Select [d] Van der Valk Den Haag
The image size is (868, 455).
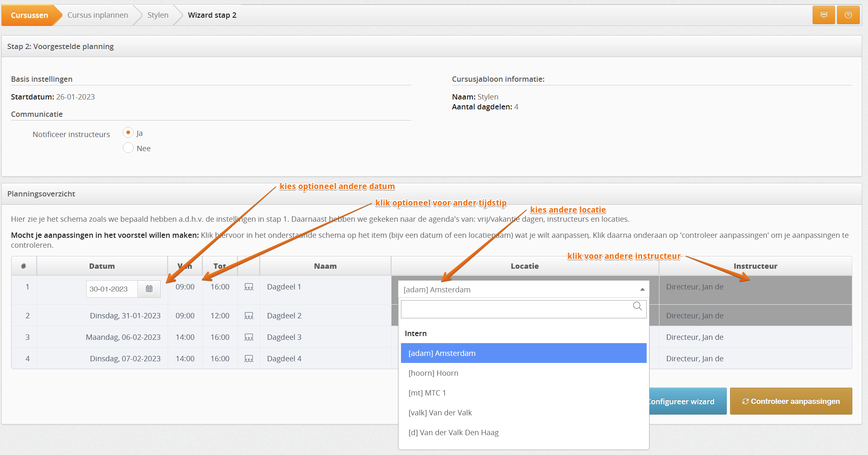coord(453,433)
